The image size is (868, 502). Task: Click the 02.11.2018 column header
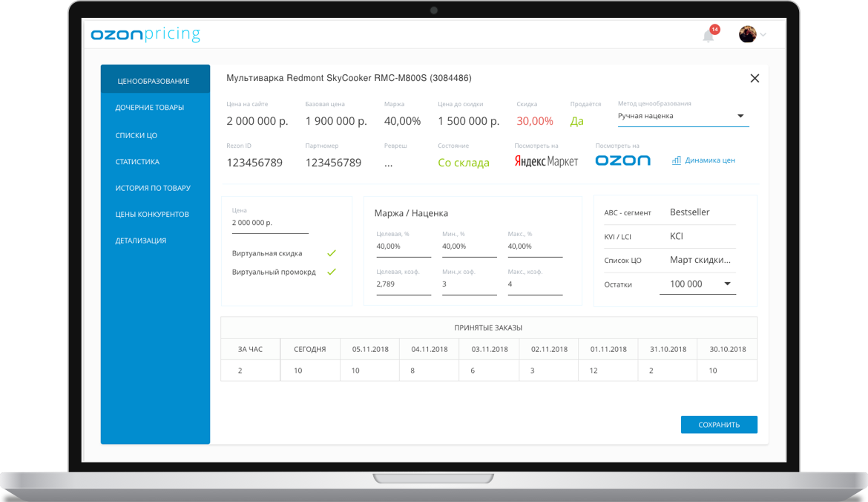click(x=549, y=350)
